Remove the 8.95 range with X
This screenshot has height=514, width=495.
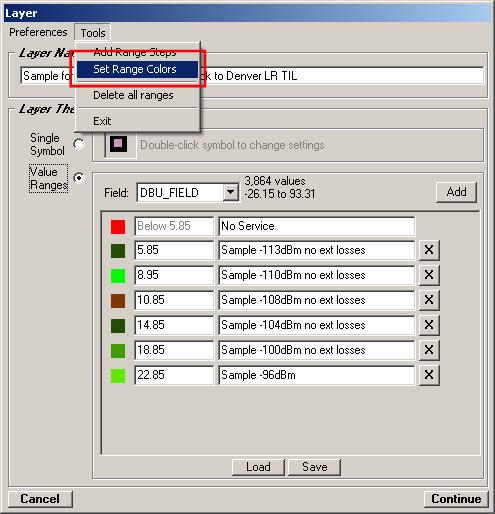429,275
